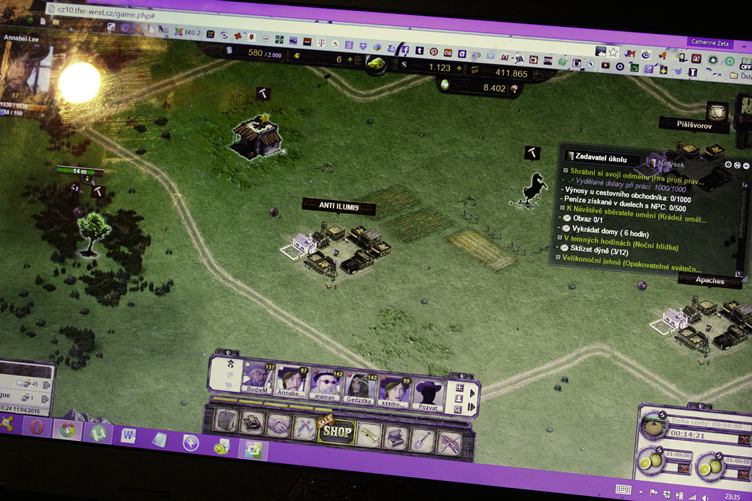752x501 pixels.
Task: Click Peníze získané v duelech s NPC text
Action: tap(625, 203)
